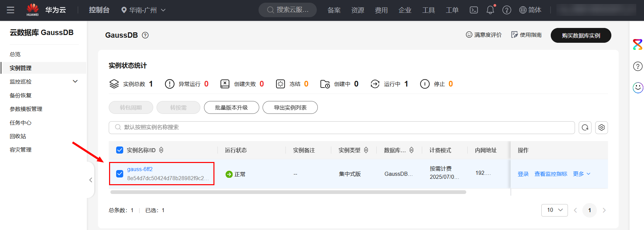The image size is (644, 230).
Task: Go to previous page arrow
Action: (x=575, y=210)
